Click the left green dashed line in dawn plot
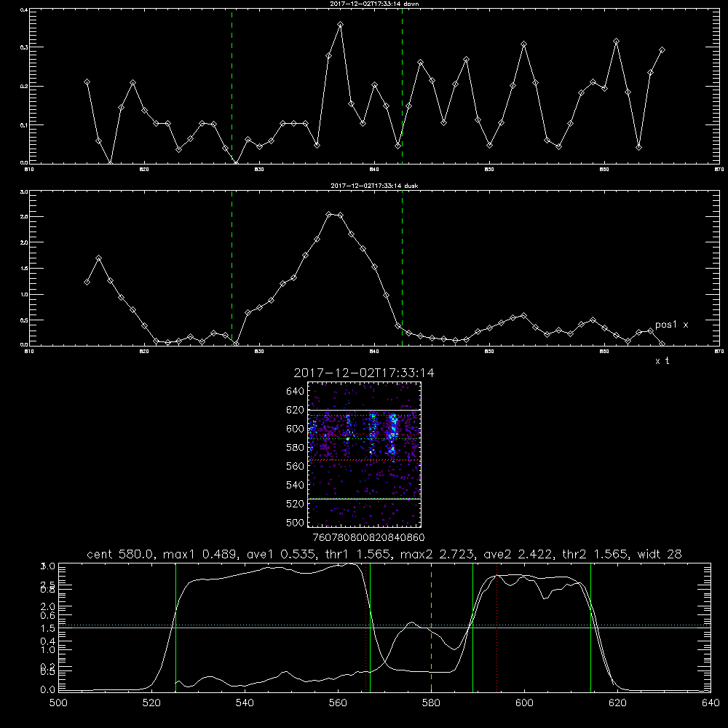Viewport: 728px width, 728px height. (232, 86)
